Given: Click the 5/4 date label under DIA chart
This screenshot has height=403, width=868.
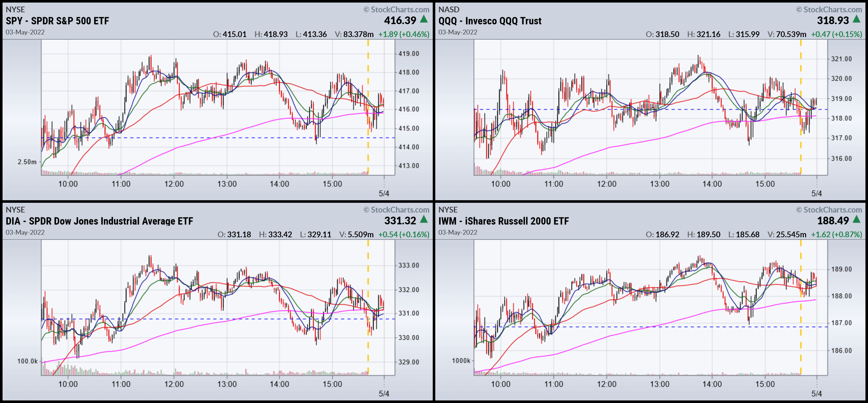Looking at the screenshot, I should [384, 393].
